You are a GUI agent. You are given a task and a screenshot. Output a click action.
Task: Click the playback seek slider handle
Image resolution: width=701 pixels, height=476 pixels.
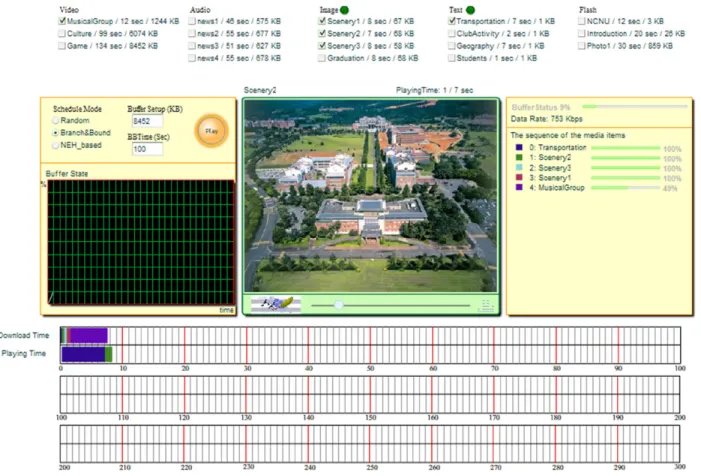(x=339, y=305)
